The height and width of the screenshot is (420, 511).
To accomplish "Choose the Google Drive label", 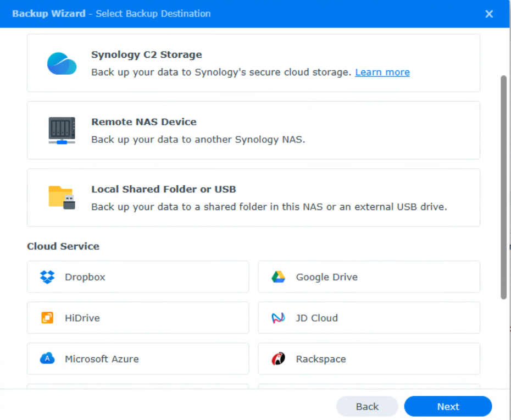I will [326, 277].
